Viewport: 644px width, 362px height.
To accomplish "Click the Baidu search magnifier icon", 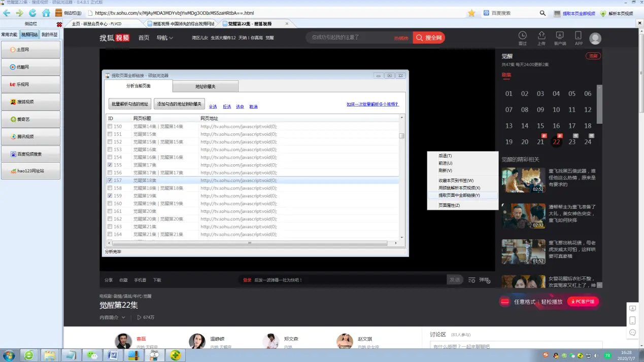I will pyautogui.click(x=543, y=13).
